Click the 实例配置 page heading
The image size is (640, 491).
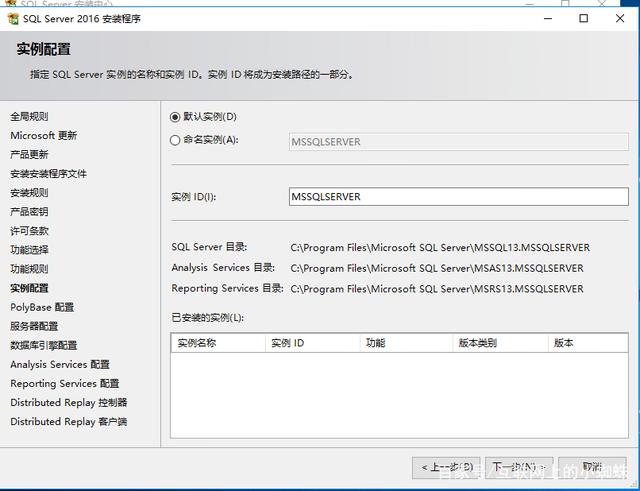(x=44, y=49)
